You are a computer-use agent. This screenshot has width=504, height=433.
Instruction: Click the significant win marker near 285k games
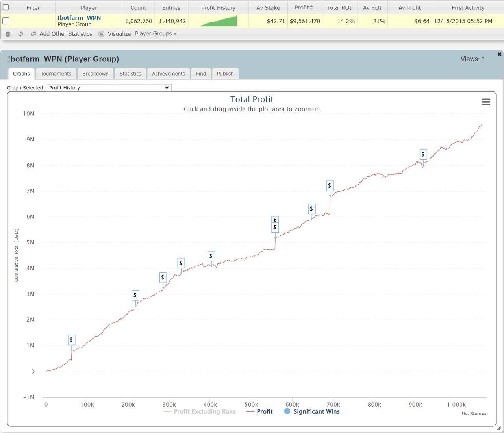[x=163, y=278]
